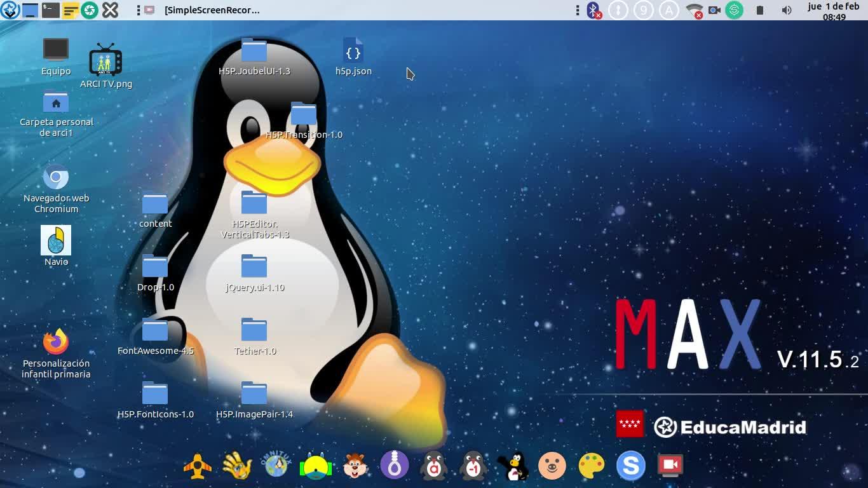
Task: Launch the penguin with number 1 dock app
Action: pos(473,466)
